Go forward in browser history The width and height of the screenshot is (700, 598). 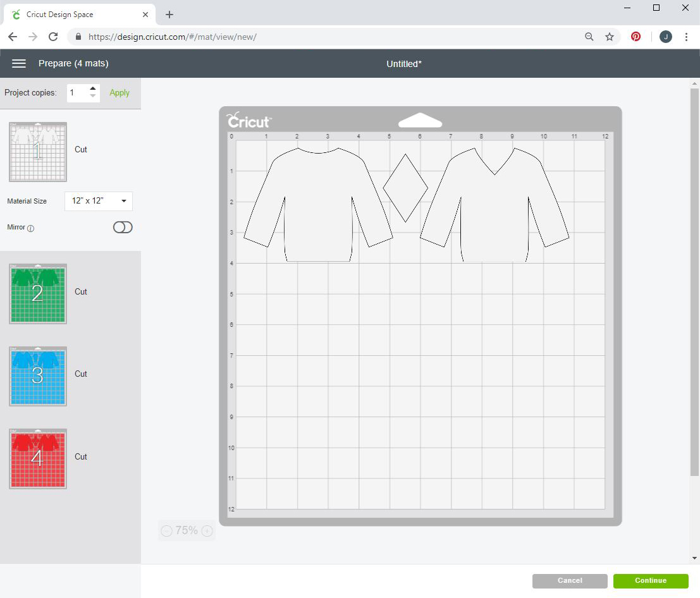pos(33,37)
